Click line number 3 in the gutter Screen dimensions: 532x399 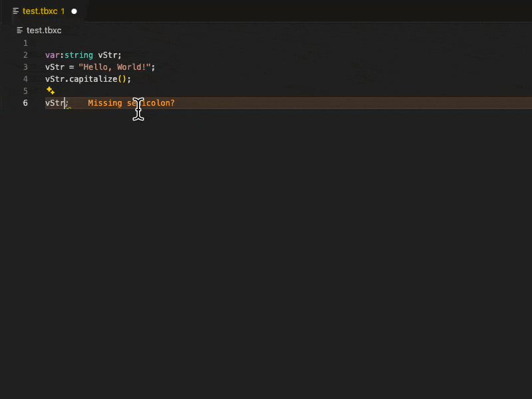[25, 67]
